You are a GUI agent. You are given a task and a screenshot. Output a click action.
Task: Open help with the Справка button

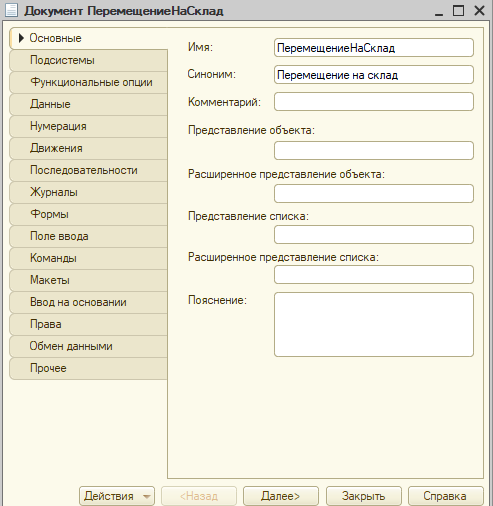[x=446, y=496]
